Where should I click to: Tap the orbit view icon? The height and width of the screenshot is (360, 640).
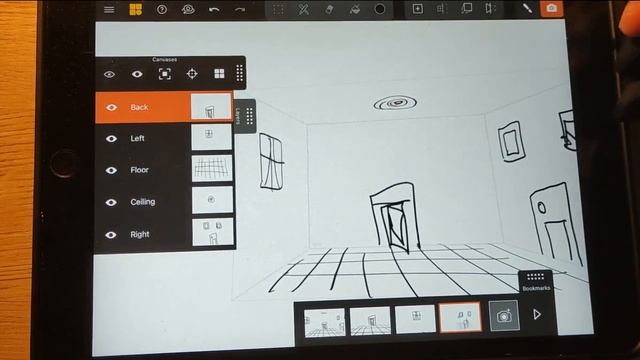(x=188, y=9)
